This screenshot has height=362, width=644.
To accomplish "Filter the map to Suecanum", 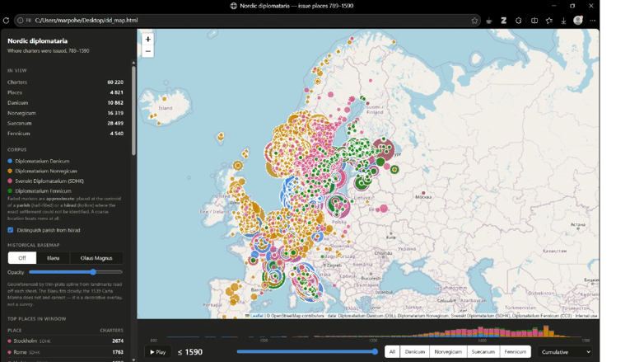I will coord(483,352).
